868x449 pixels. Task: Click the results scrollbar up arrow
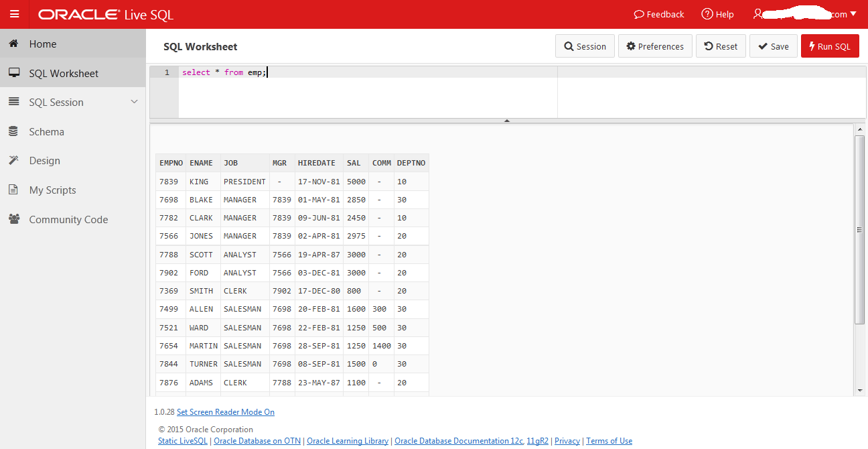860,129
